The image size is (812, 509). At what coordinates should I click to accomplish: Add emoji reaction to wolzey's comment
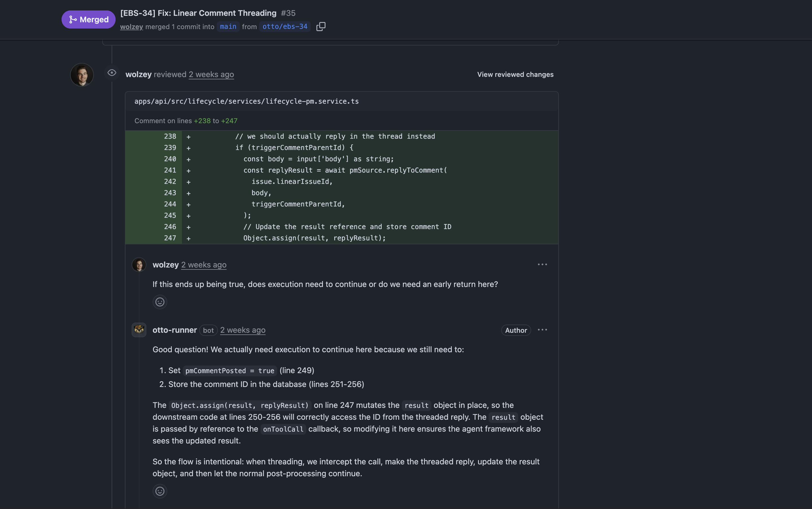pyautogui.click(x=160, y=302)
